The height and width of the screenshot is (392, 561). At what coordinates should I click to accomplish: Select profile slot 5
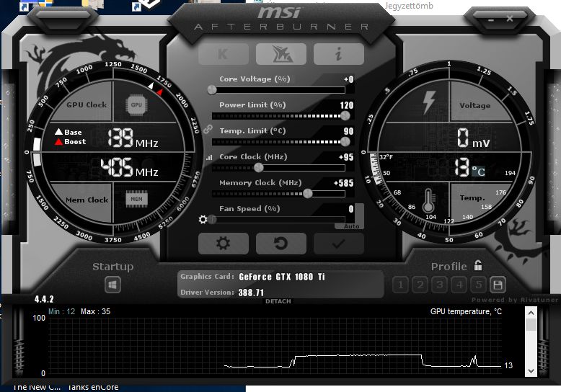click(x=479, y=285)
